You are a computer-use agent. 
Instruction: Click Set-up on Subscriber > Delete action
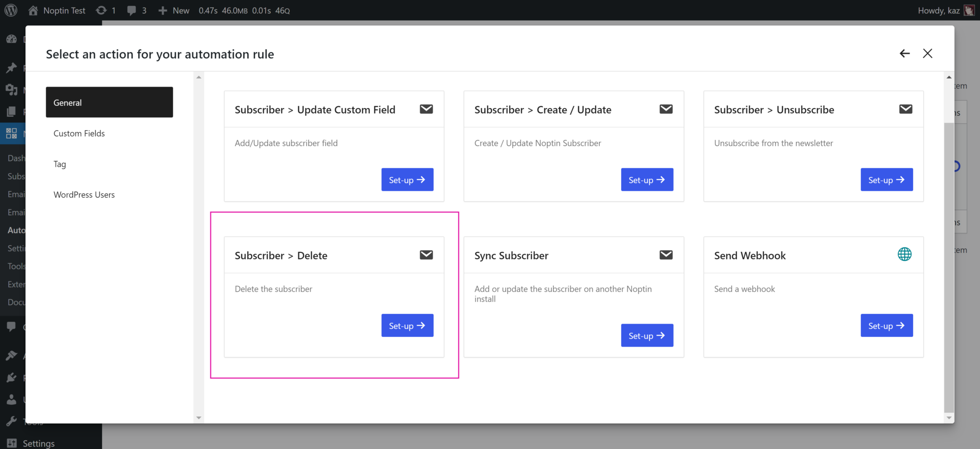[407, 326]
